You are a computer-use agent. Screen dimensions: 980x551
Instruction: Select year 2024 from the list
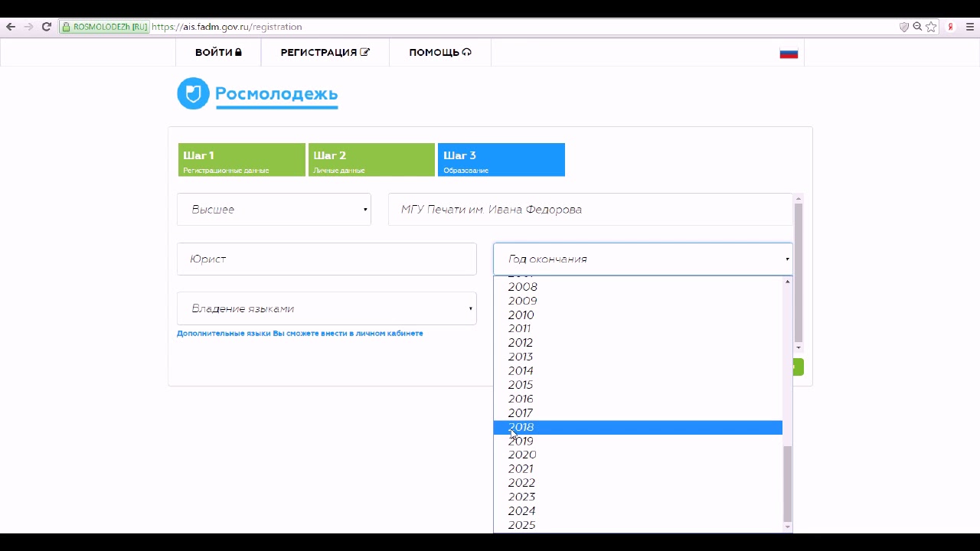tap(638, 511)
